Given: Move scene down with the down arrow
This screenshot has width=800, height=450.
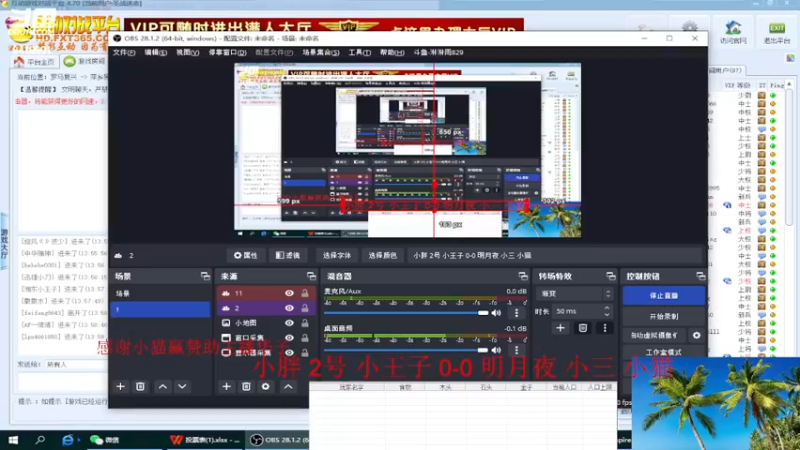Looking at the screenshot, I should 182,387.
